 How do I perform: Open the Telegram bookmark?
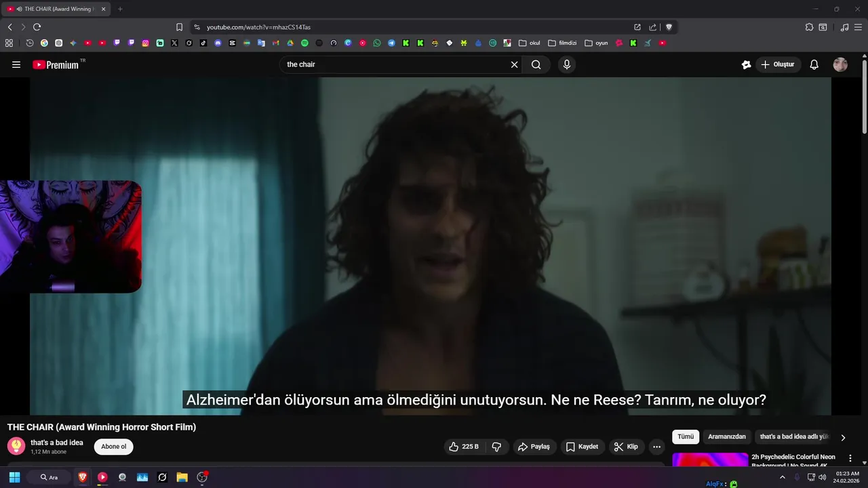[x=391, y=43]
